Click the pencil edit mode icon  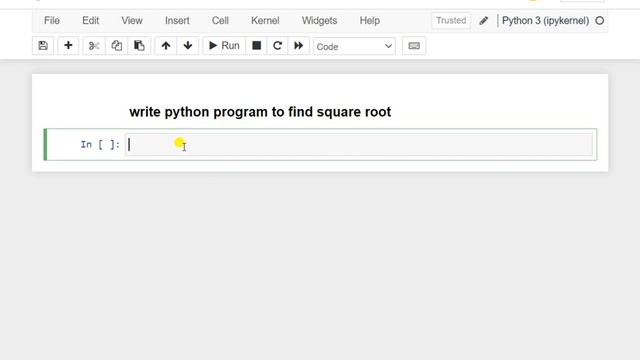[484, 20]
